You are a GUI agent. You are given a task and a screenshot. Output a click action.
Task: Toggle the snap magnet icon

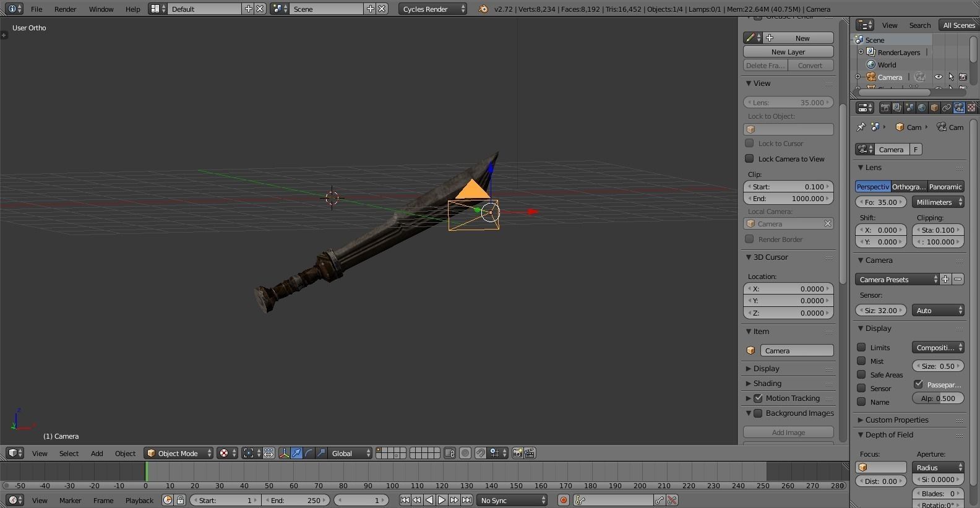click(480, 453)
